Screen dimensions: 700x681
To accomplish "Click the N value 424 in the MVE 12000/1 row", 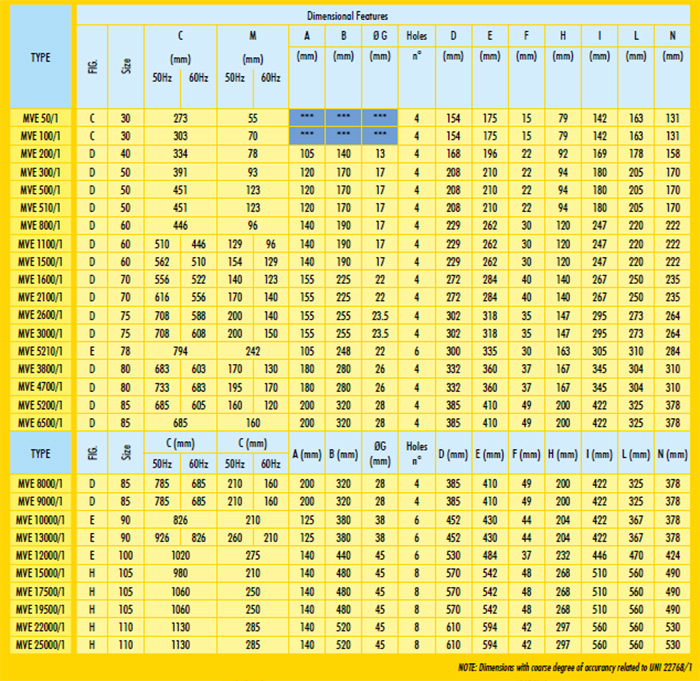I will pyautogui.click(x=673, y=556).
